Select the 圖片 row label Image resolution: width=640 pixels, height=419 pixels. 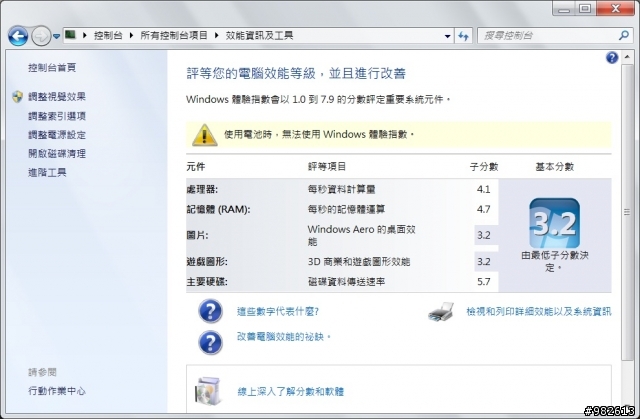[x=197, y=235]
